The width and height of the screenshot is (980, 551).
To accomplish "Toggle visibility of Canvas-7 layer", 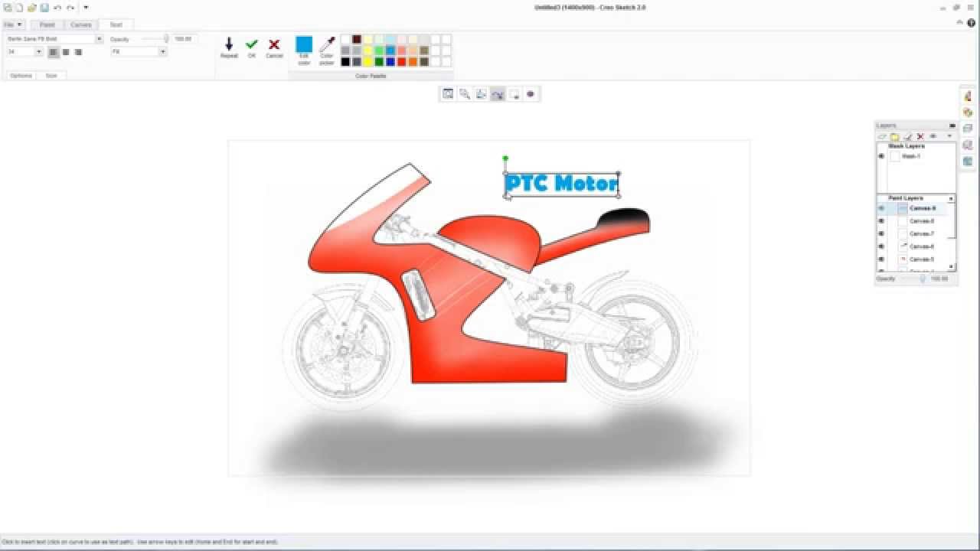I will tap(881, 233).
